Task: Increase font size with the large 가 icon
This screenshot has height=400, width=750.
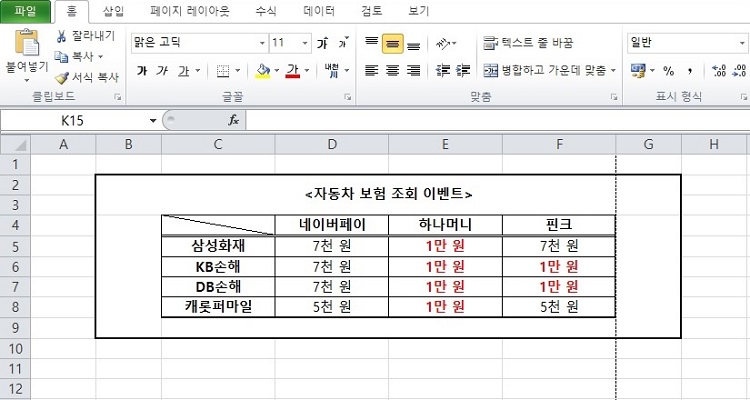Action: coord(322,44)
